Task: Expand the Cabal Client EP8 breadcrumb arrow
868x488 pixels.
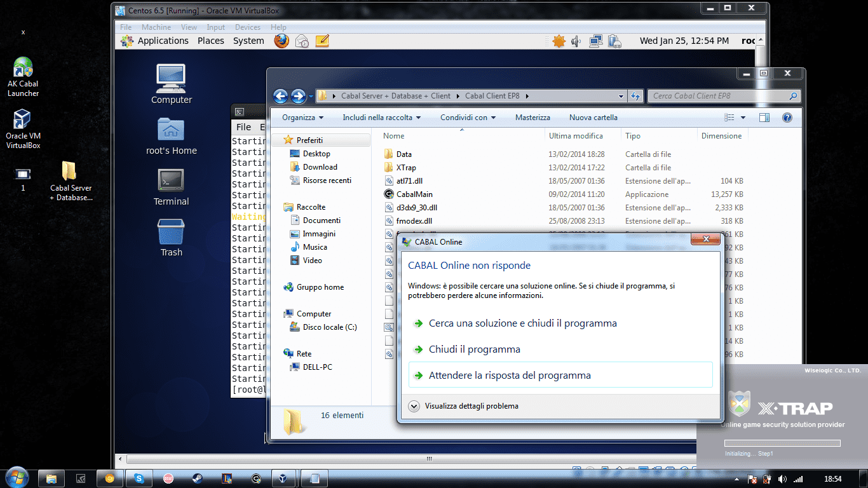Action: pyautogui.click(x=527, y=96)
